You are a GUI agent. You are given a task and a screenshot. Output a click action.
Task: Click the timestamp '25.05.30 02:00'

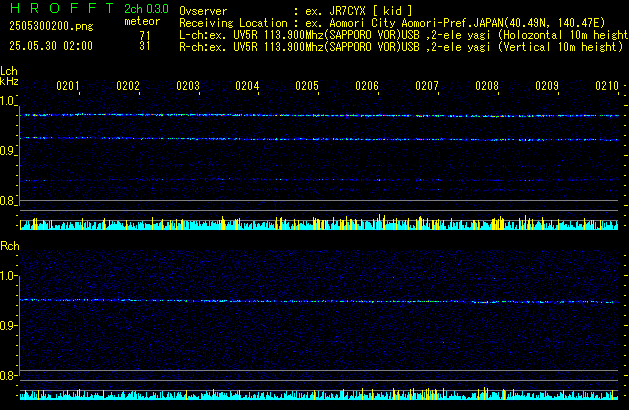(x=51, y=46)
